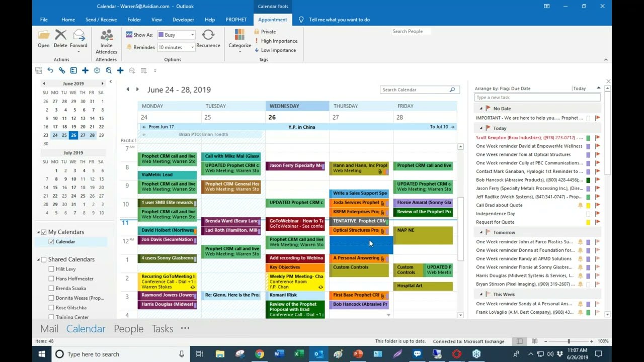The width and height of the screenshot is (644, 362).
Task: Forward the appointment
Action: tap(78, 40)
